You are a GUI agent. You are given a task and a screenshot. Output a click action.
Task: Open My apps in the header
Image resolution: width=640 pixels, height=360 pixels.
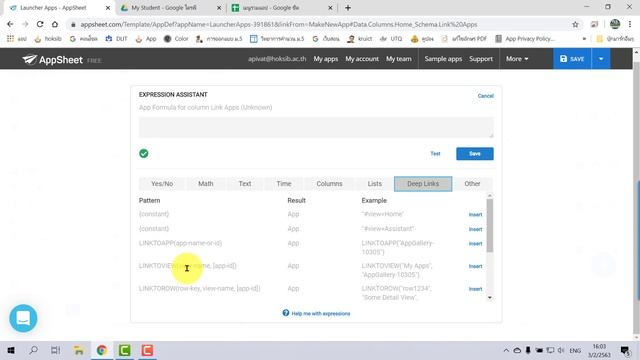326,59
